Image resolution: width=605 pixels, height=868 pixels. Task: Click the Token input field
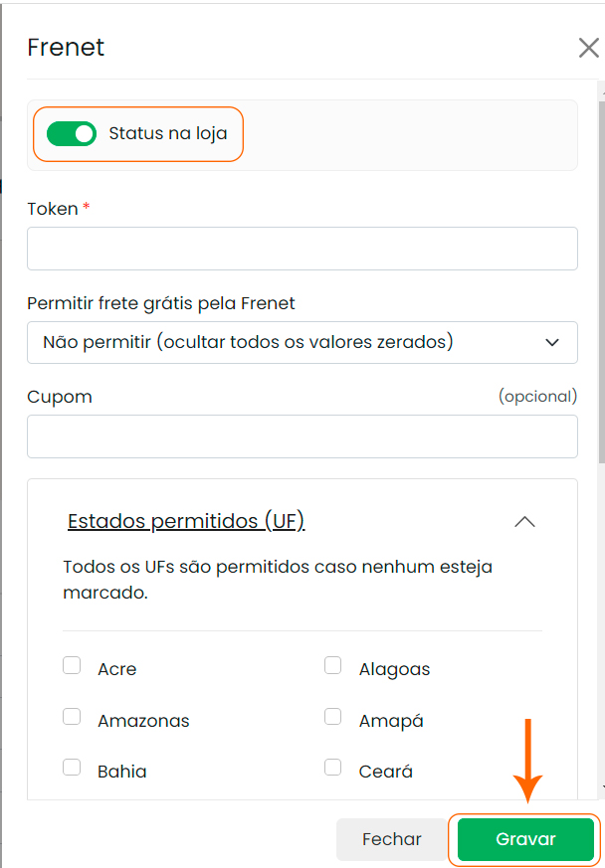(302, 249)
